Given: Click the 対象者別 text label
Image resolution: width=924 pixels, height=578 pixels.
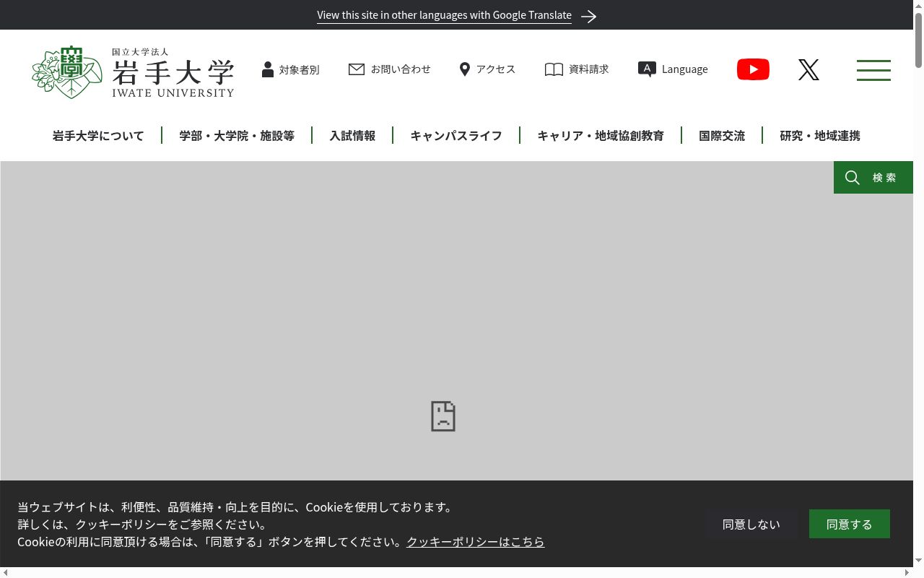Looking at the screenshot, I should click(x=299, y=69).
